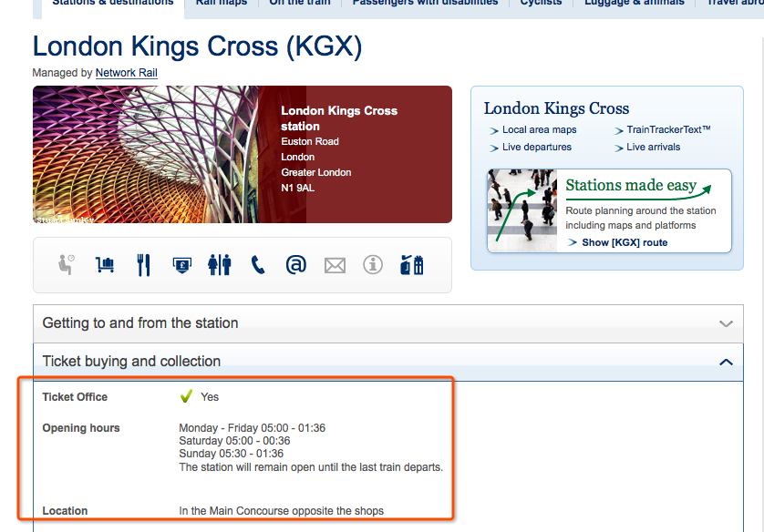
Task: Open the Rail maps tab
Action: [x=222, y=3]
